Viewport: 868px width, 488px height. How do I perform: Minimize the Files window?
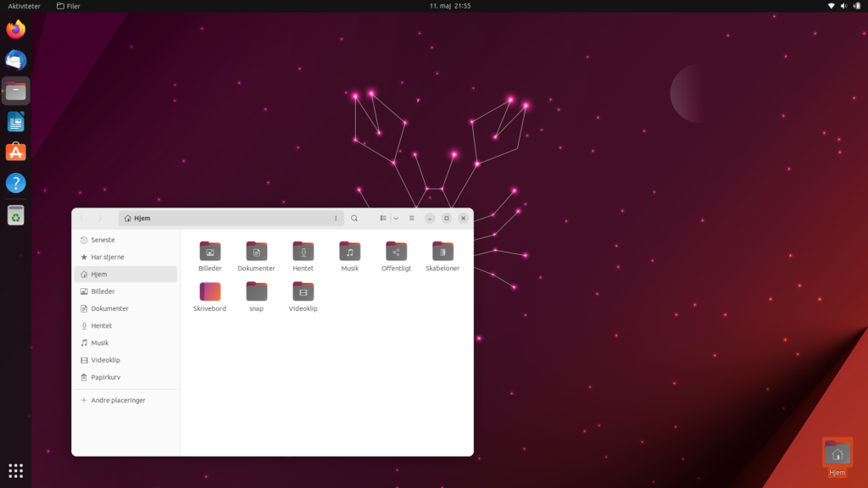pos(430,218)
